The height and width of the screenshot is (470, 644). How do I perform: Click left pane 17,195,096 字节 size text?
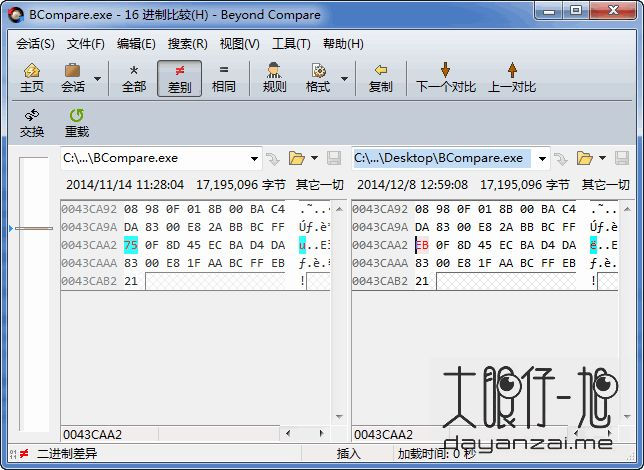pyautogui.click(x=241, y=185)
